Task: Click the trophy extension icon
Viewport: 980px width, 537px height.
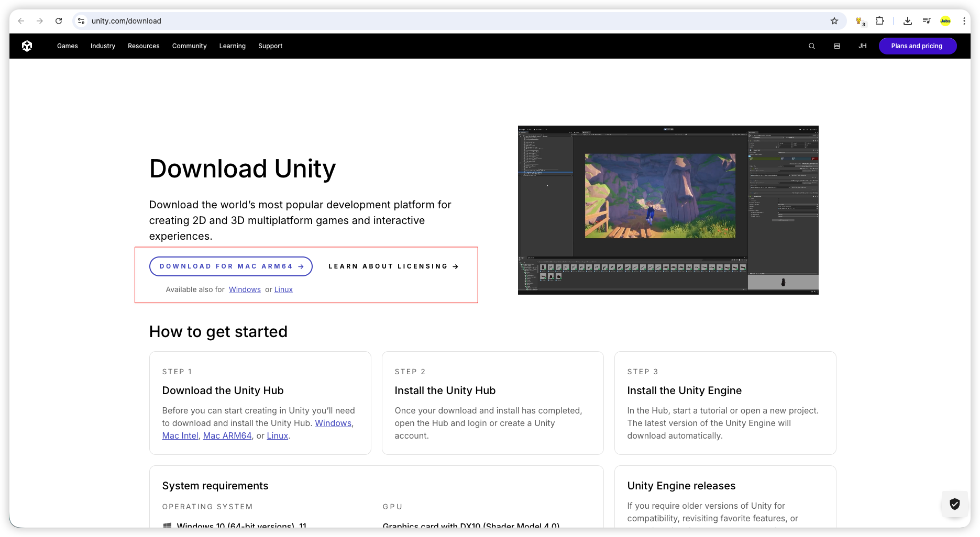Action: tap(860, 21)
